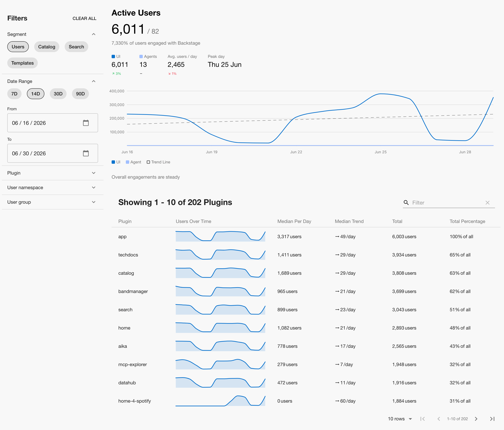Viewport: 504px width, 430px height.
Task: Select the Templates segment chip
Action: coord(22,63)
